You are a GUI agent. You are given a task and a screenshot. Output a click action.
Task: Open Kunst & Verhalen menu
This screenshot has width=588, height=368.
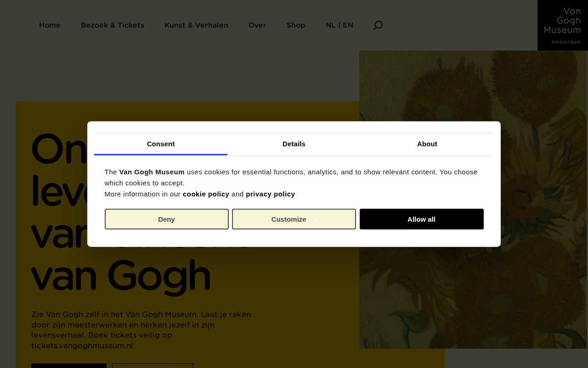pyautogui.click(x=196, y=25)
